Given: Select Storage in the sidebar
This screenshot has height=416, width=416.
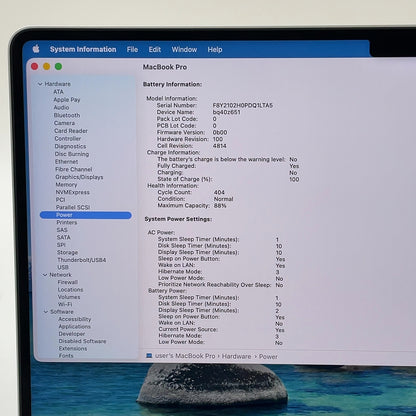Looking at the screenshot, I should pos(68,252).
